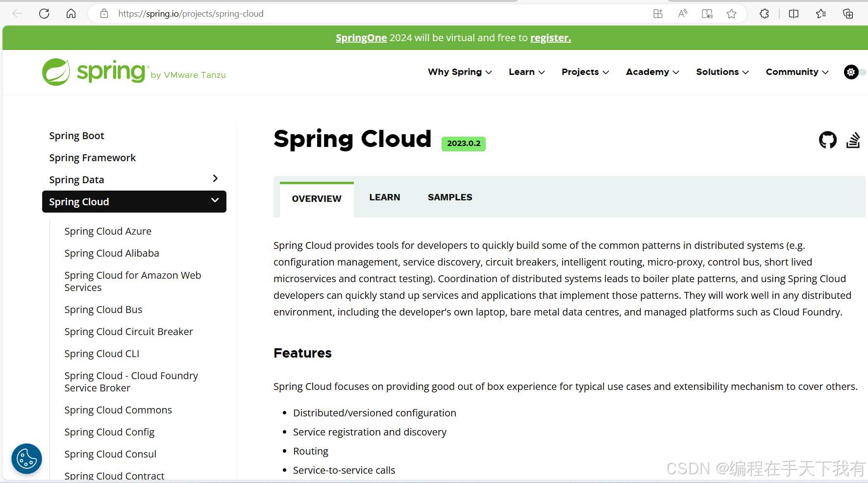Activate Read aloud icon

[x=682, y=14]
